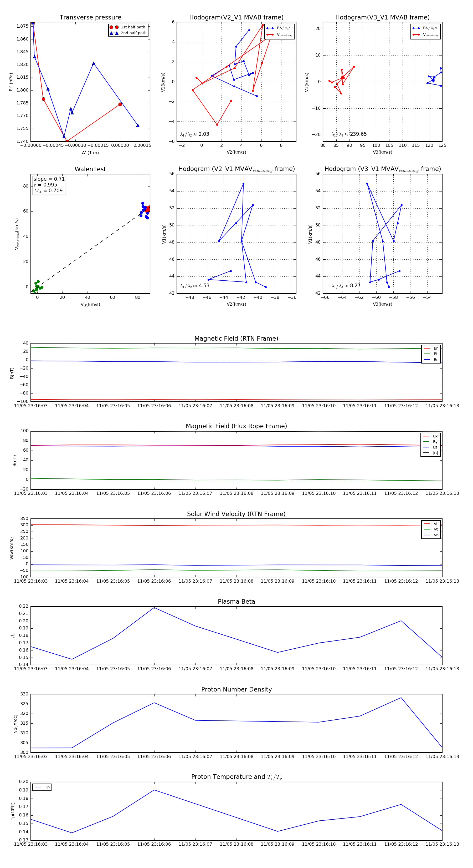Select the Br legend entry

tap(431, 349)
